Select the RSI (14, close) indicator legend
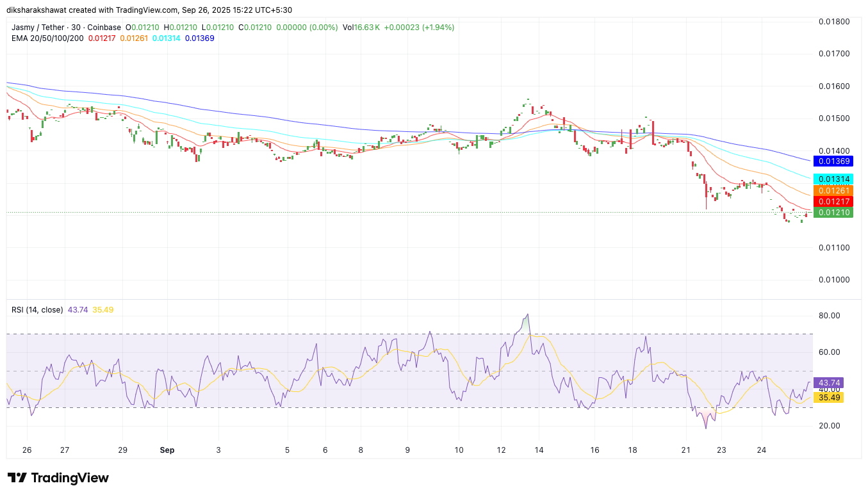868x497 pixels. (37, 310)
